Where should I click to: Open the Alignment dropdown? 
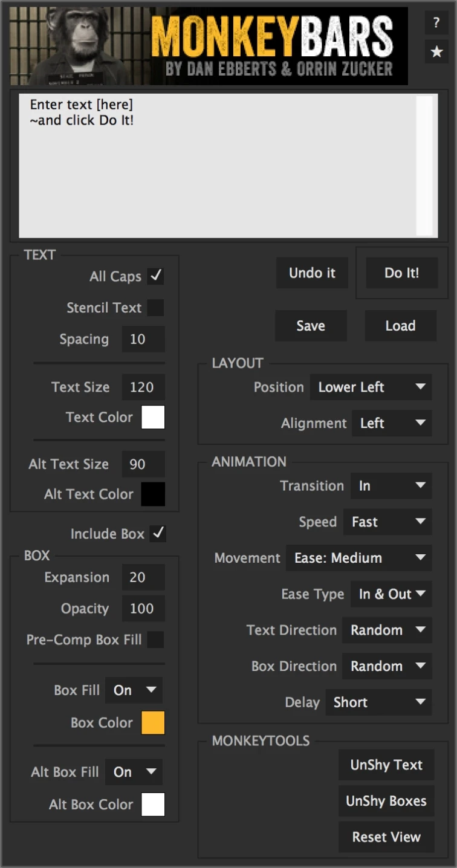tap(391, 423)
